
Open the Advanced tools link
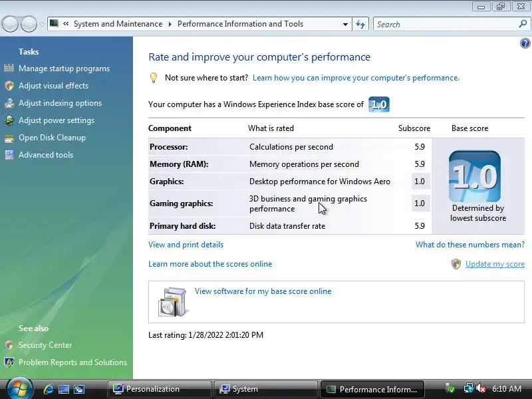tap(46, 155)
